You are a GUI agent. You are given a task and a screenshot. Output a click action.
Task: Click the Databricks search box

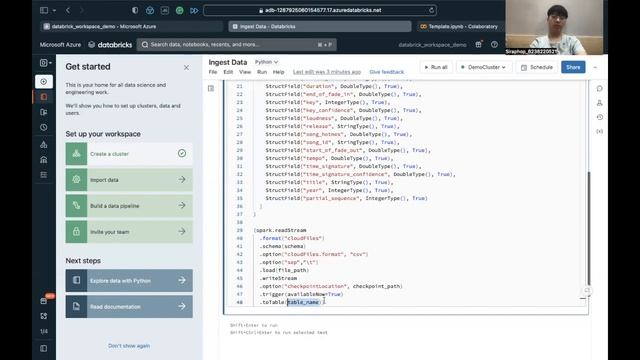click(x=236, y=44)
